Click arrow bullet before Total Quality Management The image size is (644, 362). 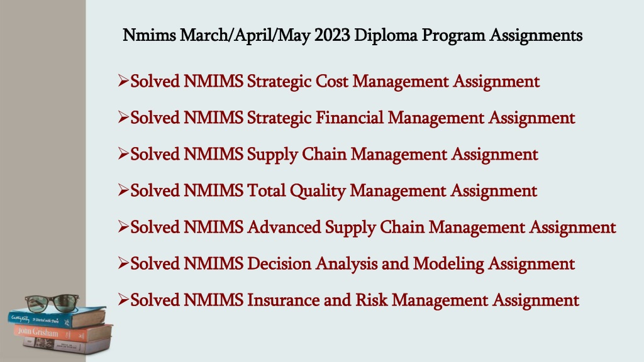click(124, 190)
